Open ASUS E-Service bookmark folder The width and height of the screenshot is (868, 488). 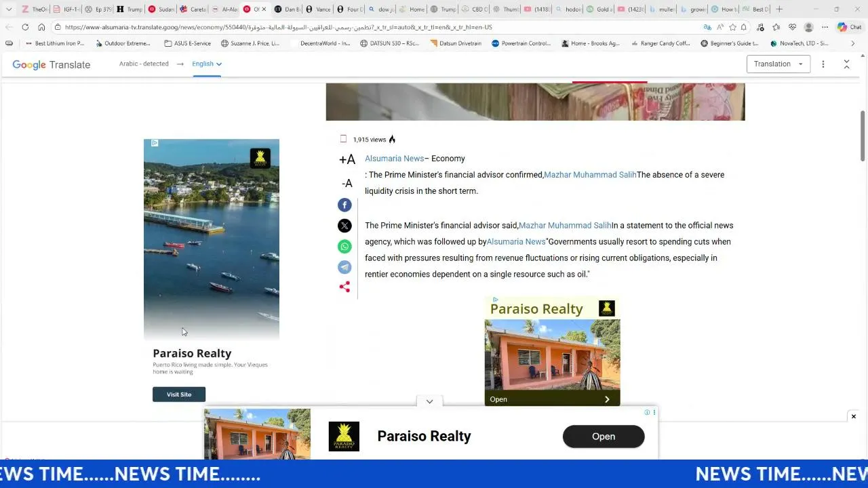(187, 43)
